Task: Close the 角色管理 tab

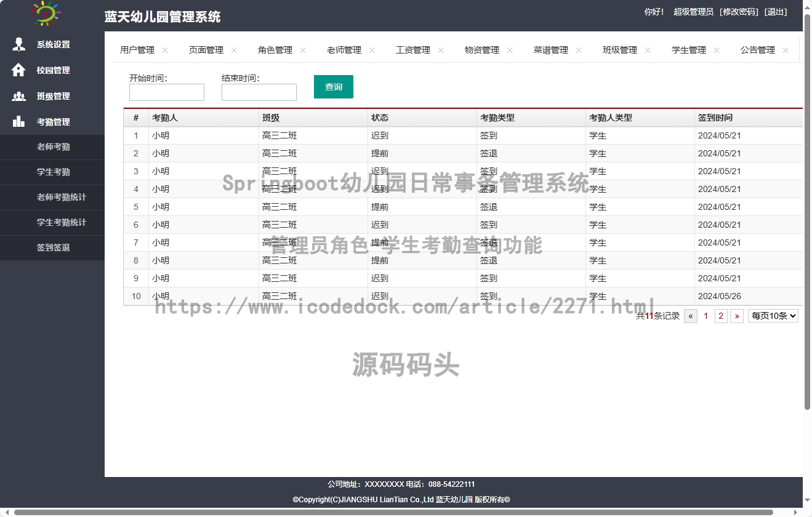Action: pos(303,50)
